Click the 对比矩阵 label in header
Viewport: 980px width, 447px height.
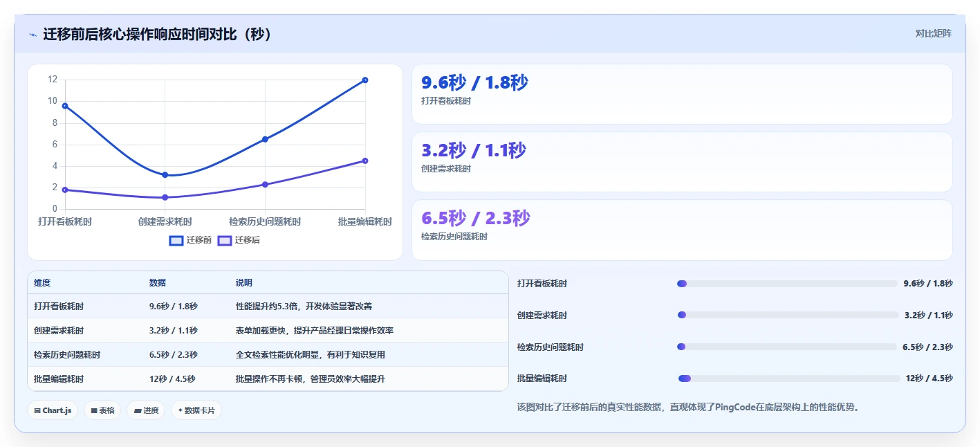click(x=933, y=33)
